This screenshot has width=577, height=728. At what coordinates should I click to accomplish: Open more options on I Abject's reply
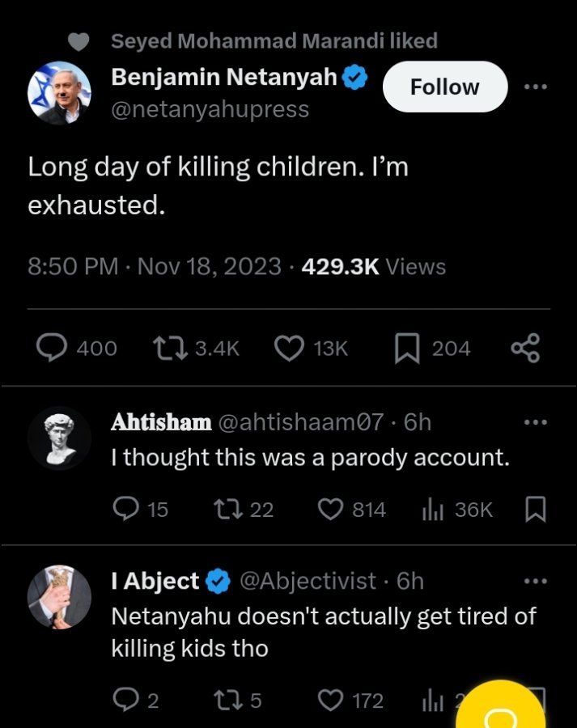tap(535, 580)
